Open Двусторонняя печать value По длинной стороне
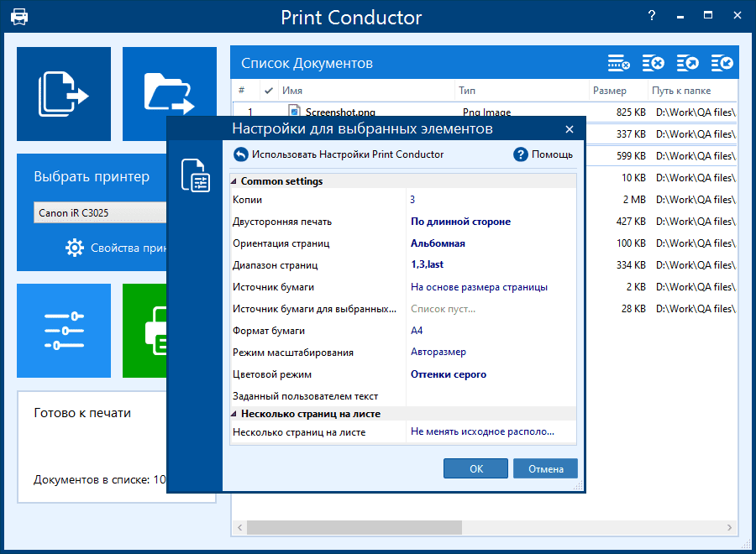 point(460,222)
